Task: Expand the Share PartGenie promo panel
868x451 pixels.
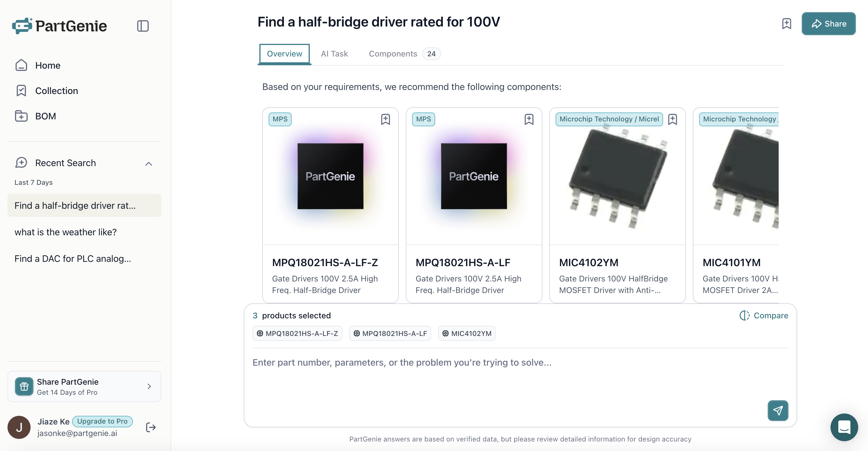Action: 149,386
